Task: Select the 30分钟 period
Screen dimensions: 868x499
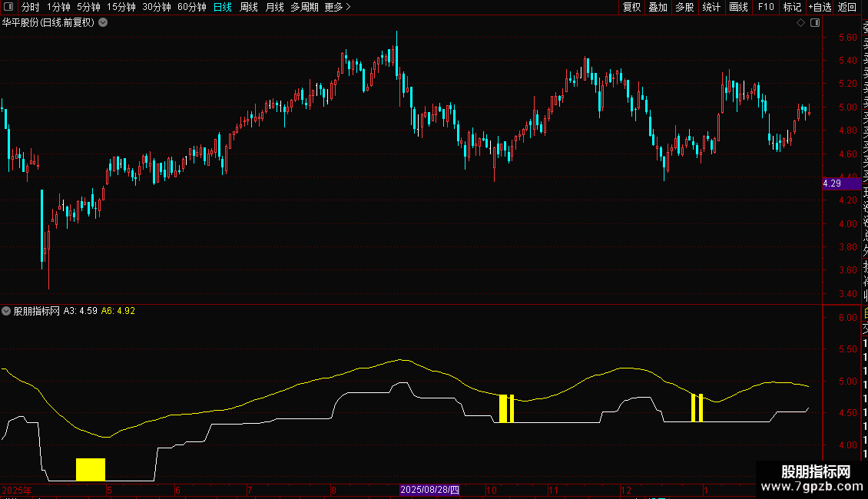Action: coord(156,7)
